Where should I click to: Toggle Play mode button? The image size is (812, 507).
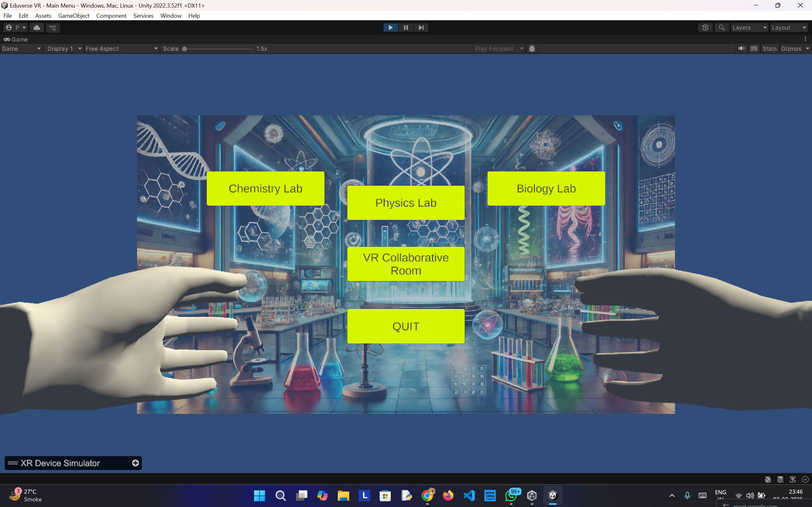tap(390, 28)
